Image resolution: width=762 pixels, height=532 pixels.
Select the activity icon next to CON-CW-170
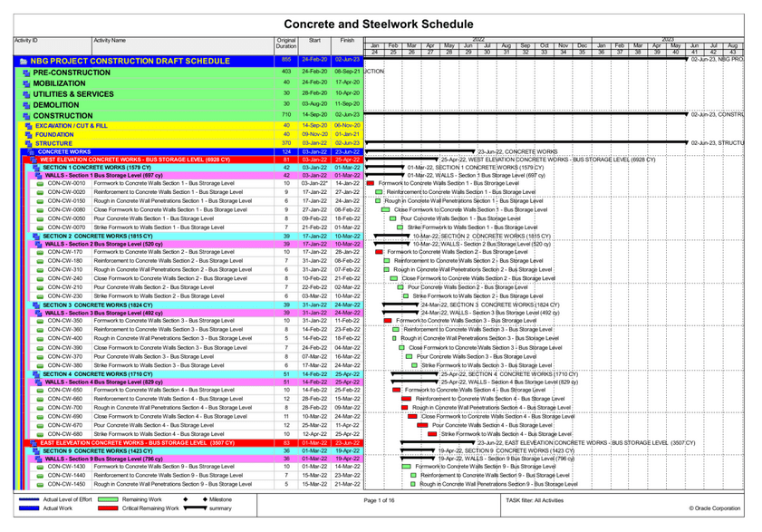click(41, 252)
